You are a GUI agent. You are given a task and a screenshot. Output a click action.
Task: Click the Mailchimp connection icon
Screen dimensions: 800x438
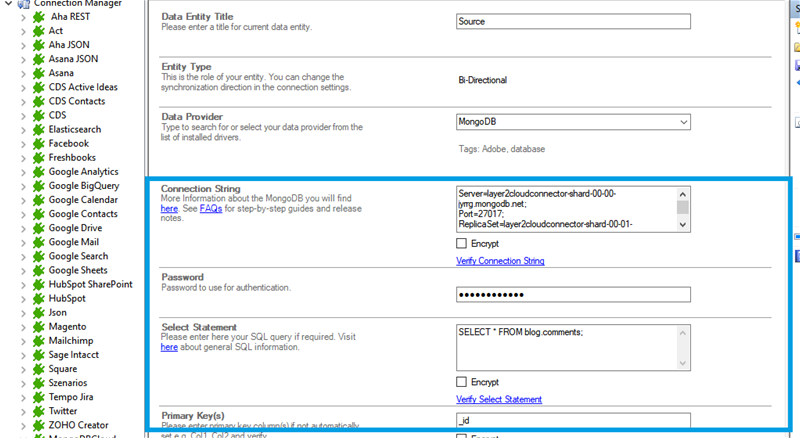coord(38,340)
